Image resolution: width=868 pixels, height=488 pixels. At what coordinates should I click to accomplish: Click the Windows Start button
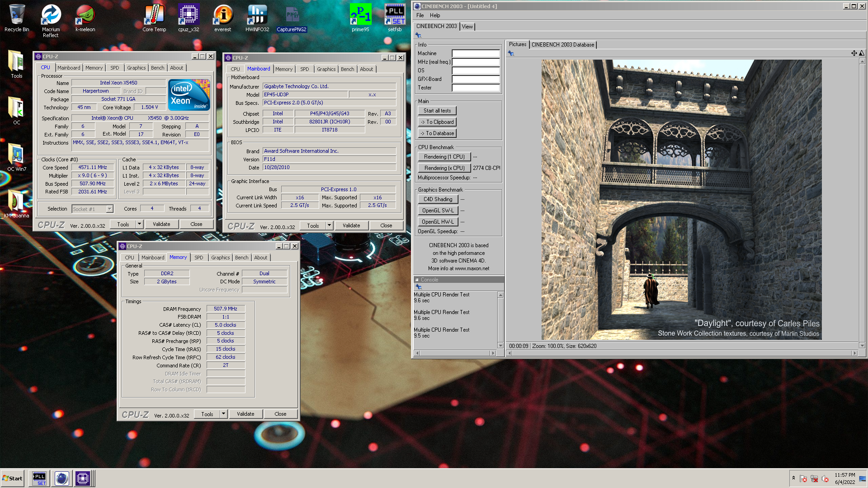point(13,479)
